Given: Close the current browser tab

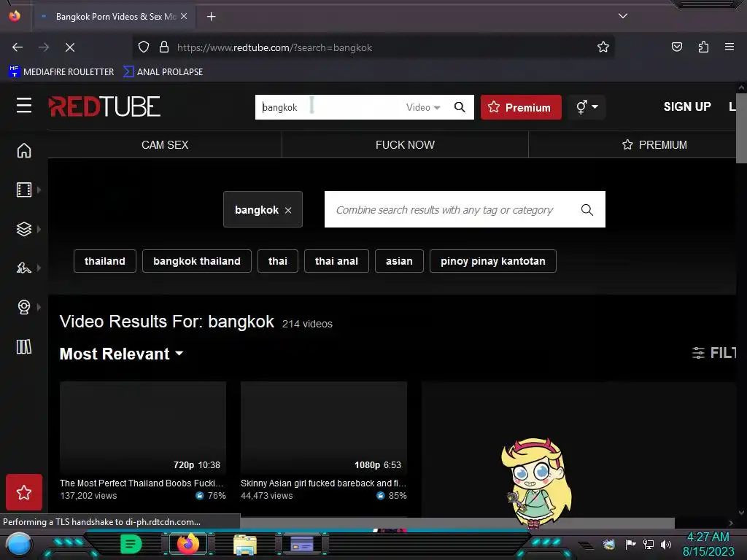Looking at the screenshot, I should click(x=184, y=16).
